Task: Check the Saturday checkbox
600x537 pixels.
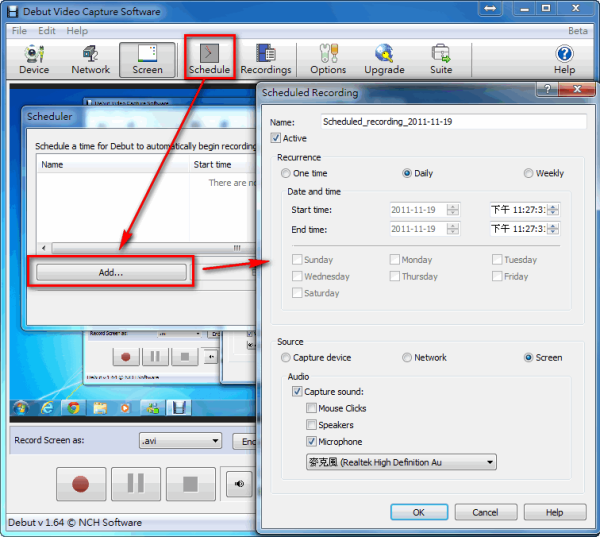Action: coord(297,293)
